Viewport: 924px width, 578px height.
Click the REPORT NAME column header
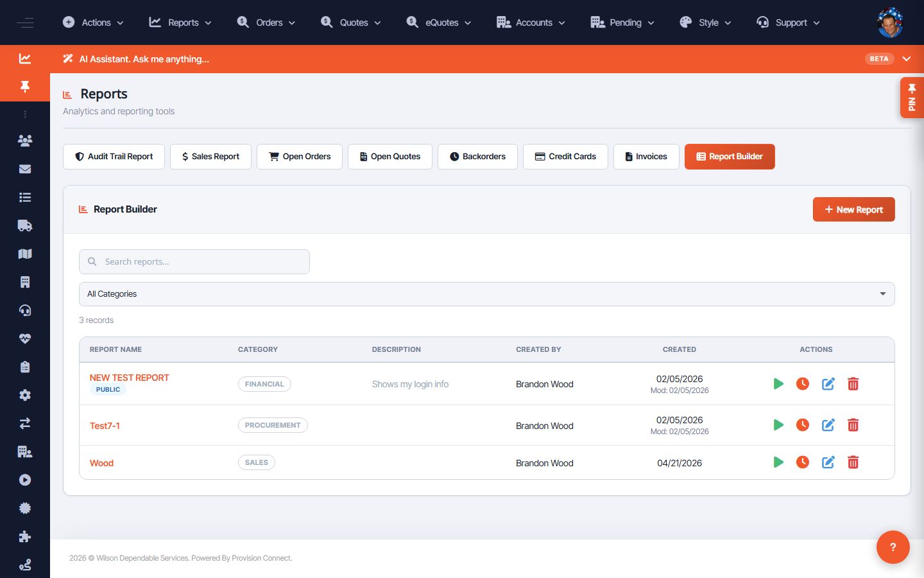[116, 349]
